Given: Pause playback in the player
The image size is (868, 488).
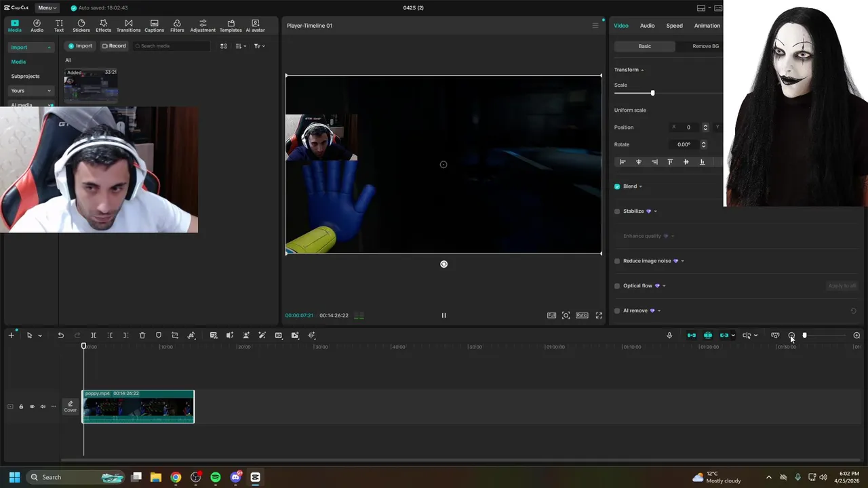Looking at the screenshot, I should [443, 315].
